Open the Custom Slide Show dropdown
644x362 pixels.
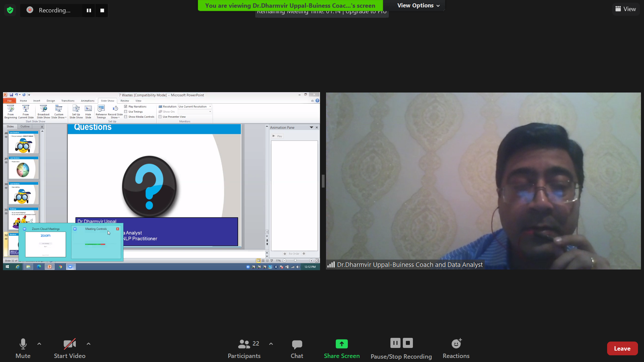click(x=59, y=112)
